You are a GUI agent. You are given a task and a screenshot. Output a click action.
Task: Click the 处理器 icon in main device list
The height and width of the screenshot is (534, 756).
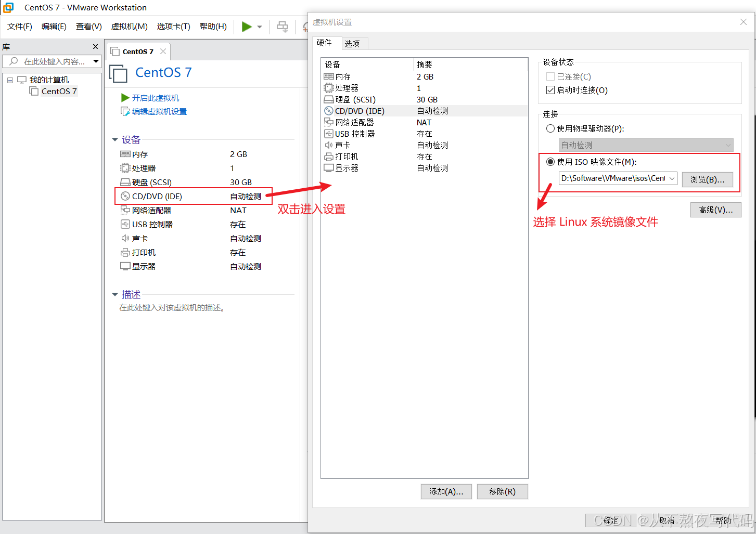coord(125,168)
